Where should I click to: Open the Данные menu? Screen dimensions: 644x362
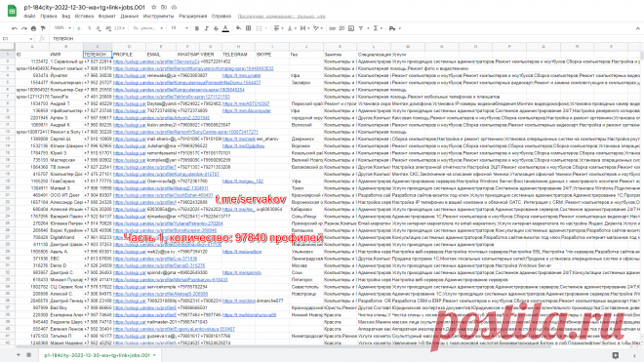point(130,17)
